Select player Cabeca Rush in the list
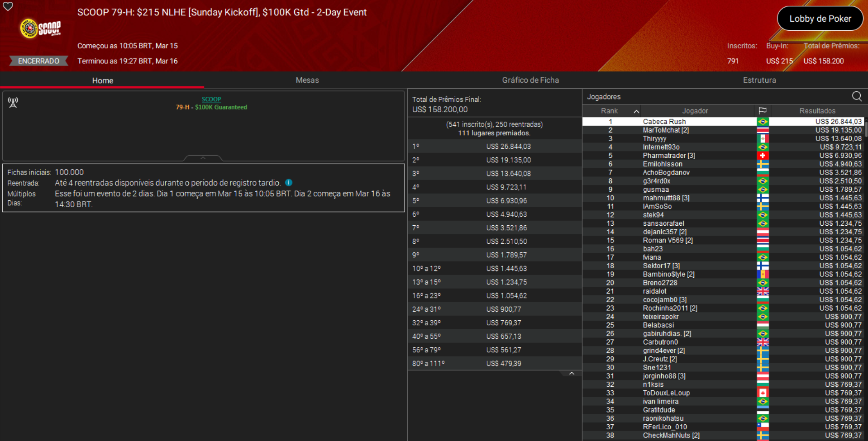Image resolution: width=868 pixels, height=441 pixels. pyautogui.click(x=664, y=121)
